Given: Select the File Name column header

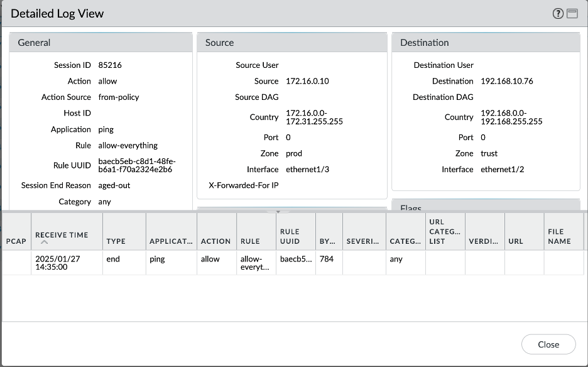Looking at the screenshot, I should pyautogui.click(x=563, y=231).
